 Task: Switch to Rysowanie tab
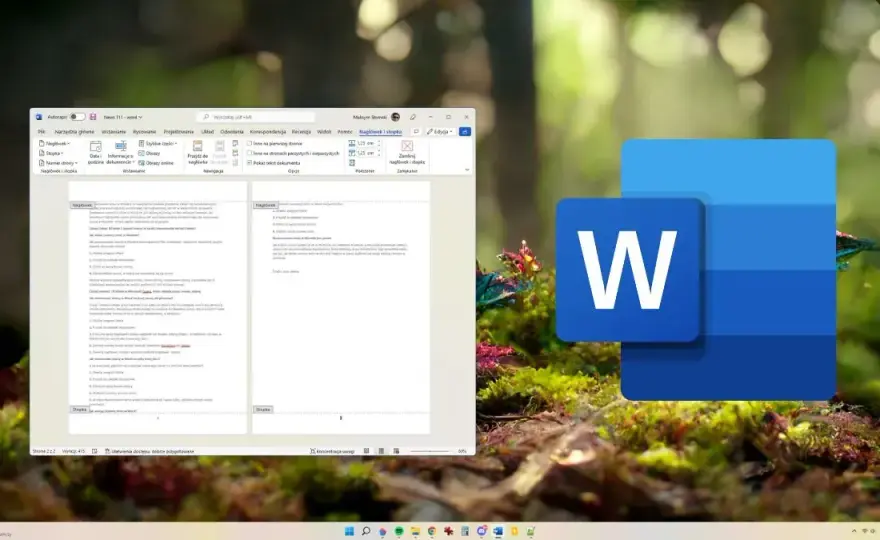point(144,131)
